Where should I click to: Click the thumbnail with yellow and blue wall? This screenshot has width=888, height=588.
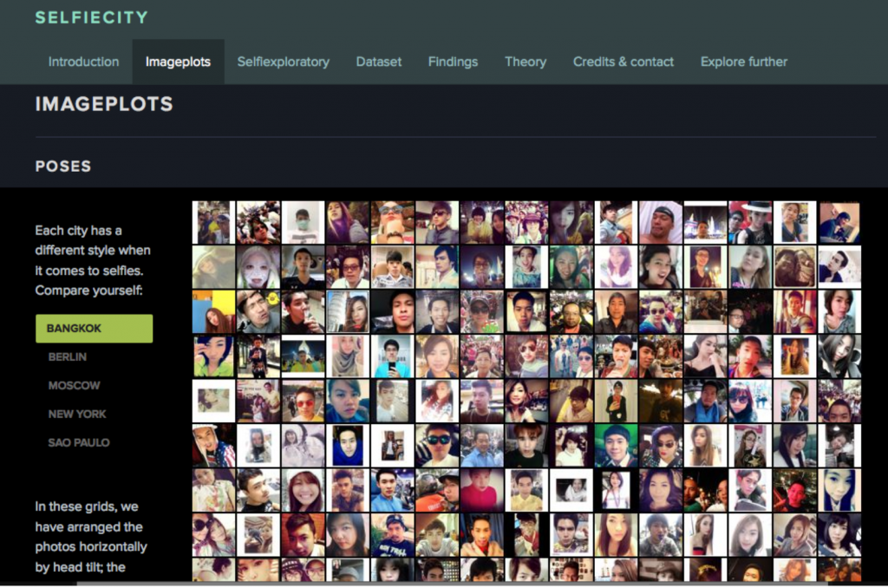(x=213, y=311)
